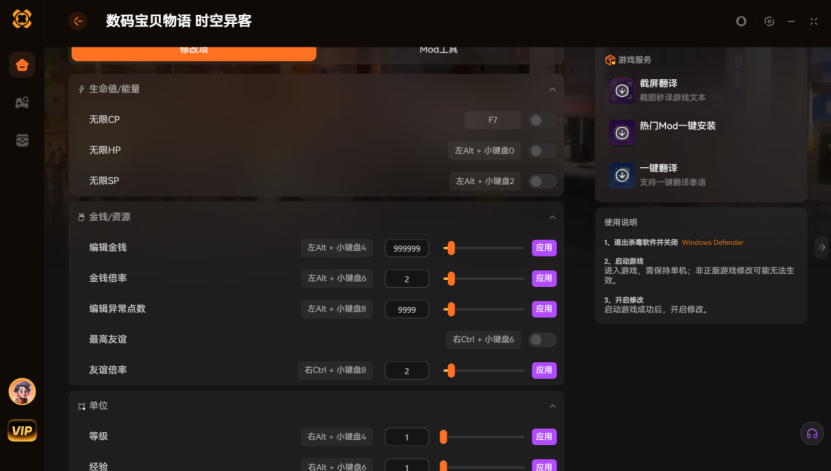831x471 pixels.
Task: Click the 一键翻译 download icon
Action: click(622, 174)
